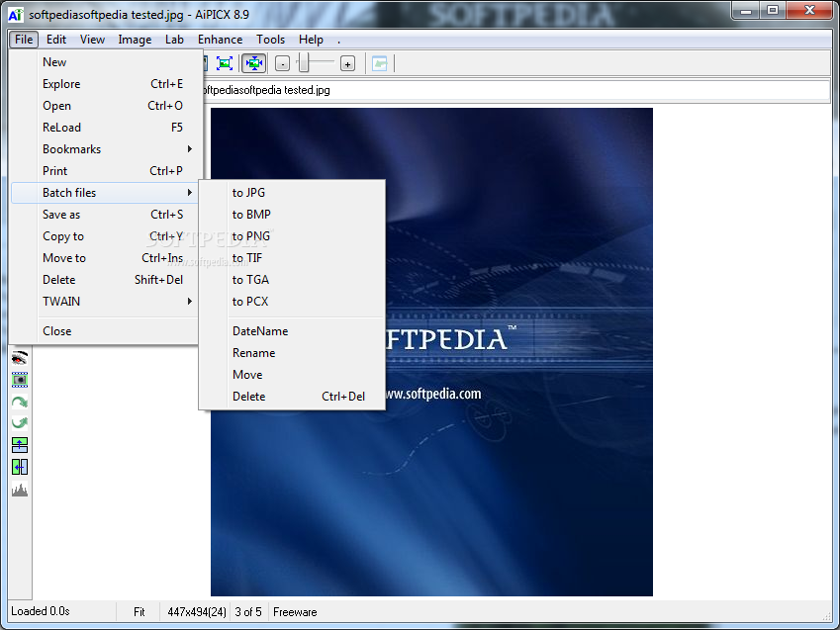Batch convert files to PCX
840x630 pixels.
292,302
